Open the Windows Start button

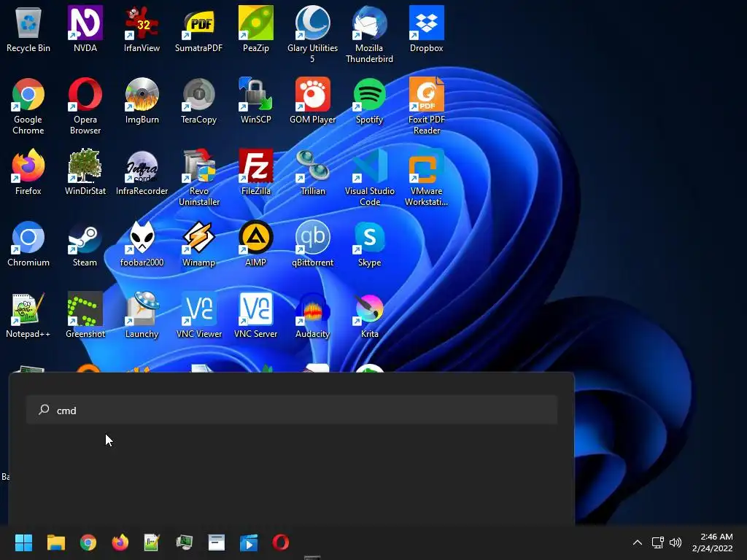(x=23, y=542)
